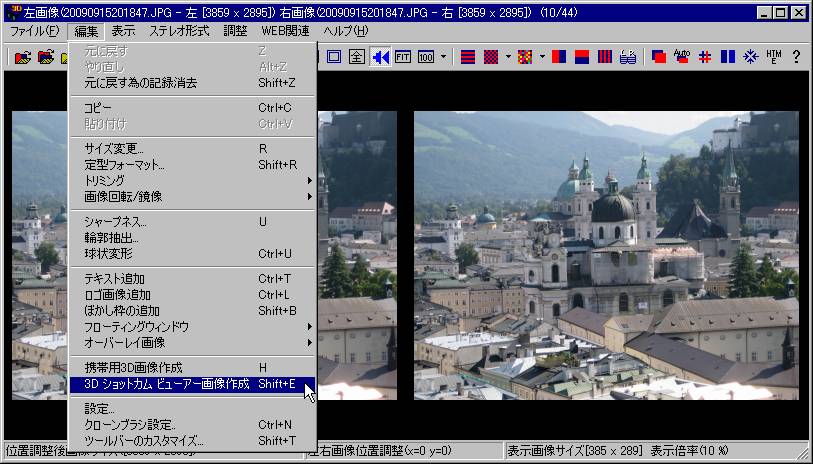813x464 pixels.
Task: Choose 輪郭抽出... from the menu
Action: click(192, 238)
